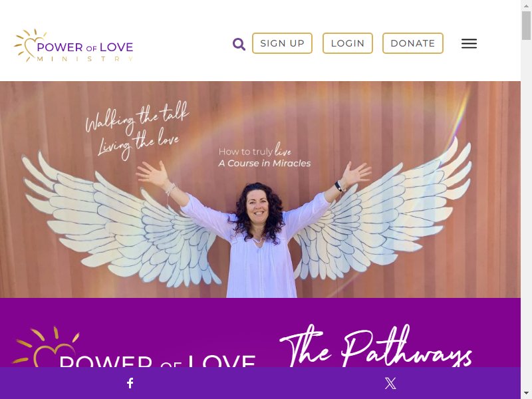This screenshot has height=399, width=532.
Task: Open the site search magnifier
Action: (239, 44)
